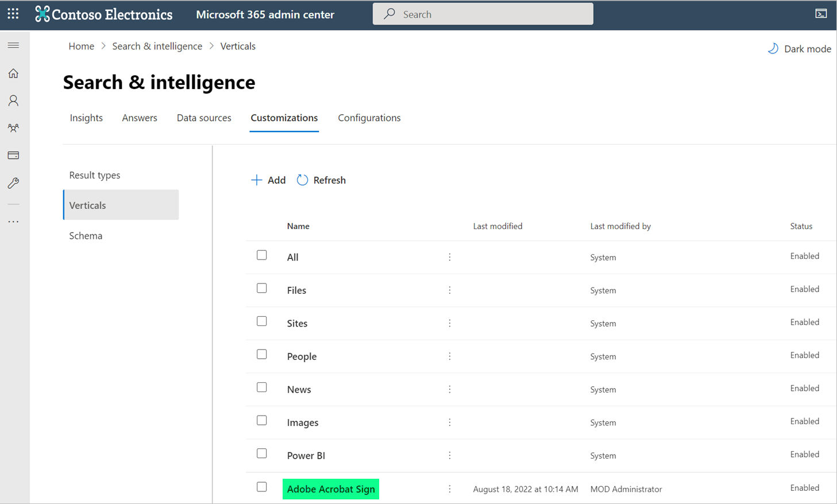This screenshot has width=837, height=504.
Task: Click Microsoft 365 admin center title
Action: click(265, 14)
